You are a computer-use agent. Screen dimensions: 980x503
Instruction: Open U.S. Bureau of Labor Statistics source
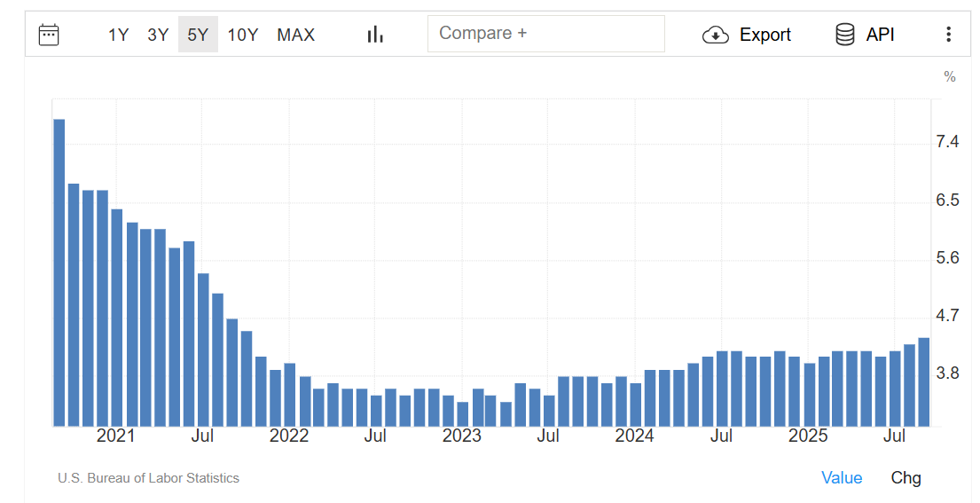pyautogui.click(x=148, y=478)
